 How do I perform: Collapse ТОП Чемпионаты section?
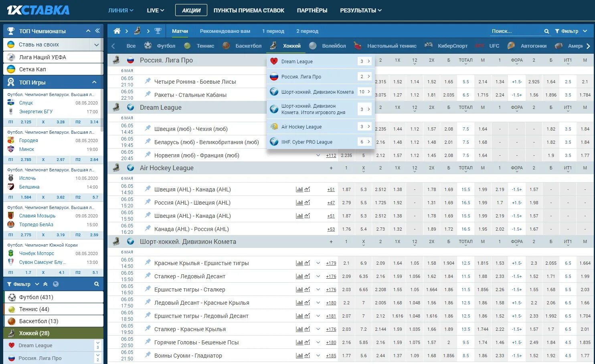tap(88, 31)
